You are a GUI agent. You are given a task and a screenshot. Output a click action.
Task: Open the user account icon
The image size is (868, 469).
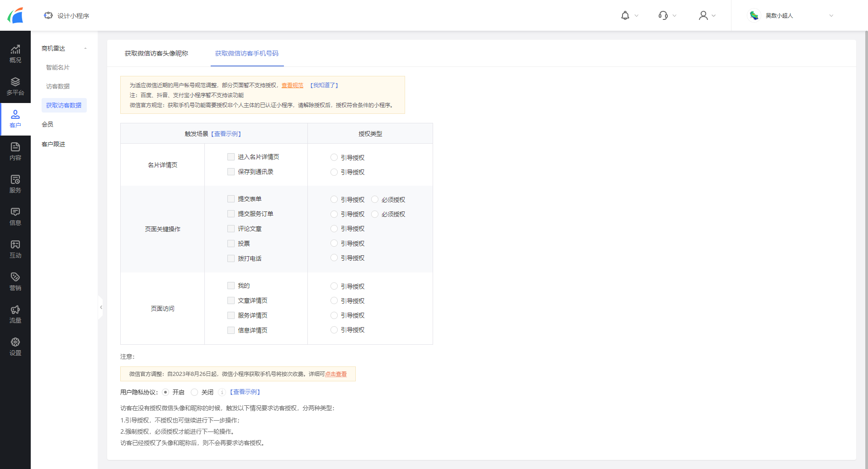point(703,15)
